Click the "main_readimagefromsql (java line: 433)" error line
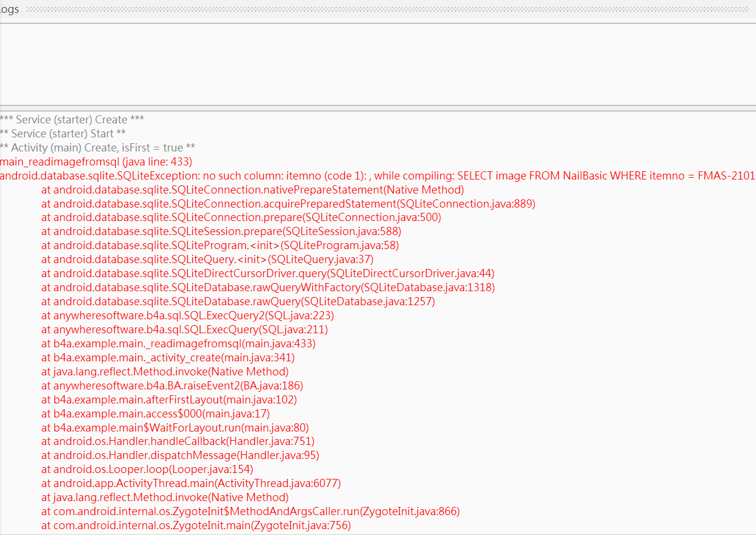Image resolution: width=756 pixels, height=535 pixels. pyautogui.click(x=96, y=162)
